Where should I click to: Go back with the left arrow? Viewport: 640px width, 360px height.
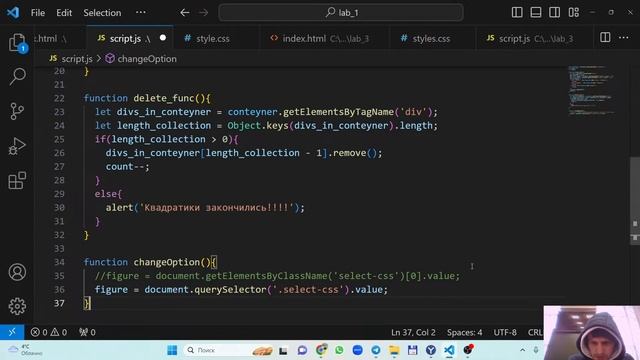pyautogui.click(x=185, y=13)
